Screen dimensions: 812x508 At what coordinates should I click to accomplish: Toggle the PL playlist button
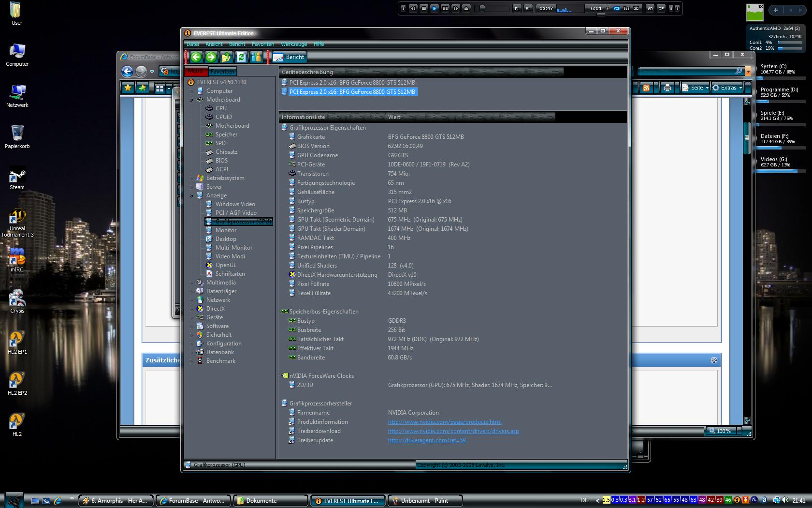(x=517, y=8)
